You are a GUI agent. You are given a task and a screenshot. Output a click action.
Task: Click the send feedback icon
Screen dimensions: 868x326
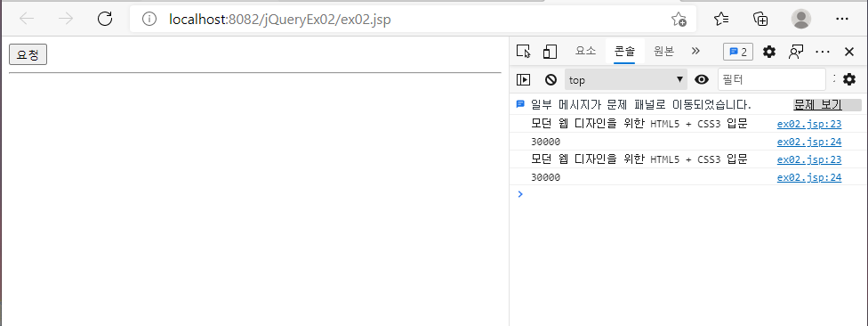tap(796, 53)
